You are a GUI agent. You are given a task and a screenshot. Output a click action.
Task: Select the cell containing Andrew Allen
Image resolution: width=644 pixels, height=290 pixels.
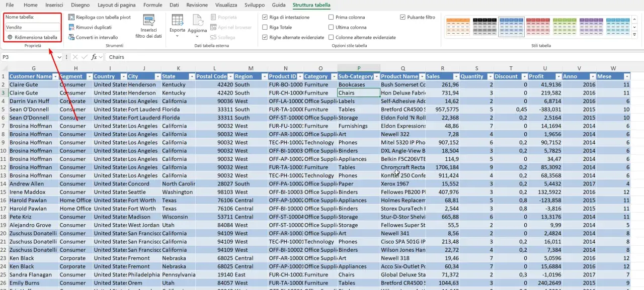[x=34, y=184]
